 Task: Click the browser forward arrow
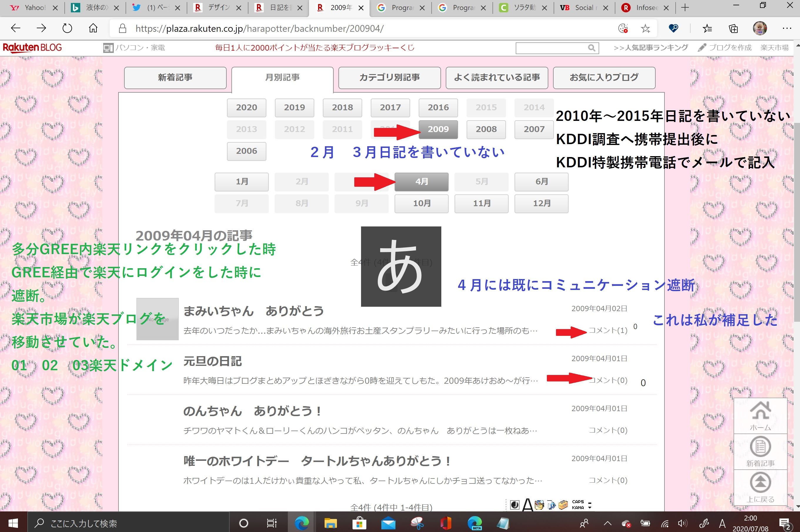[41, 29]
